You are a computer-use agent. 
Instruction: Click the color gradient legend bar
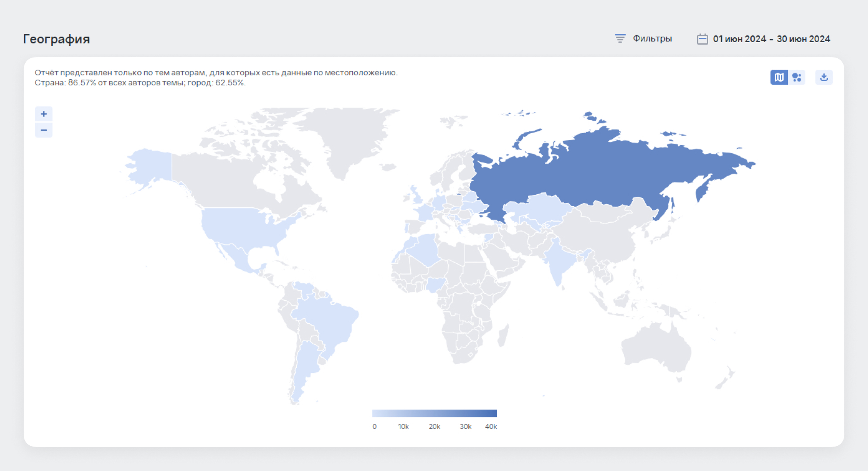click(x=434, y=413)
